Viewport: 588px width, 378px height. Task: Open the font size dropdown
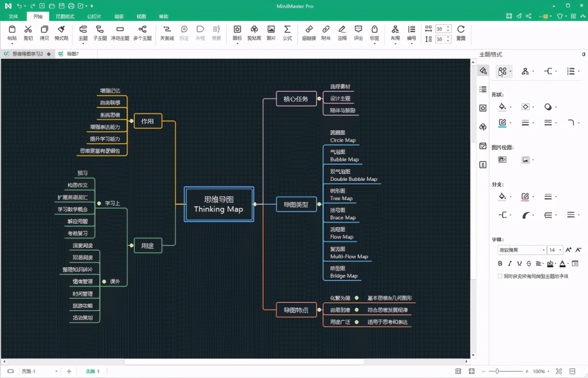click(555, 250)
